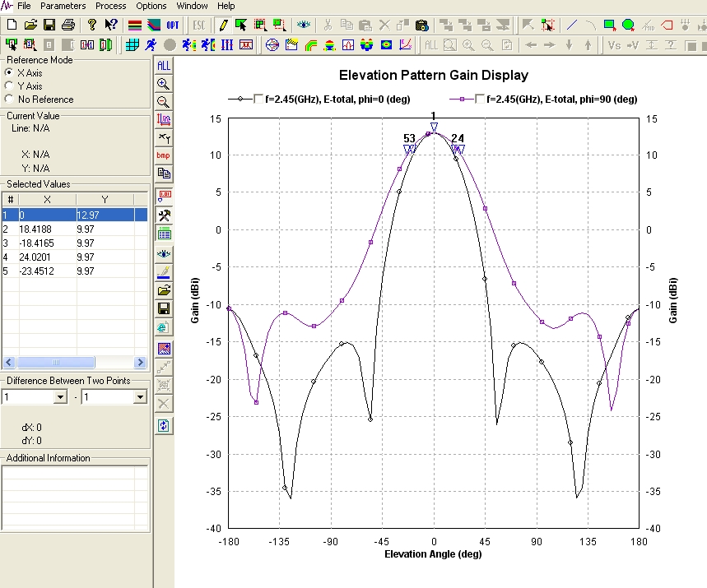Select the No Reference radio option

pyautogui.click(x=9, y=99)
